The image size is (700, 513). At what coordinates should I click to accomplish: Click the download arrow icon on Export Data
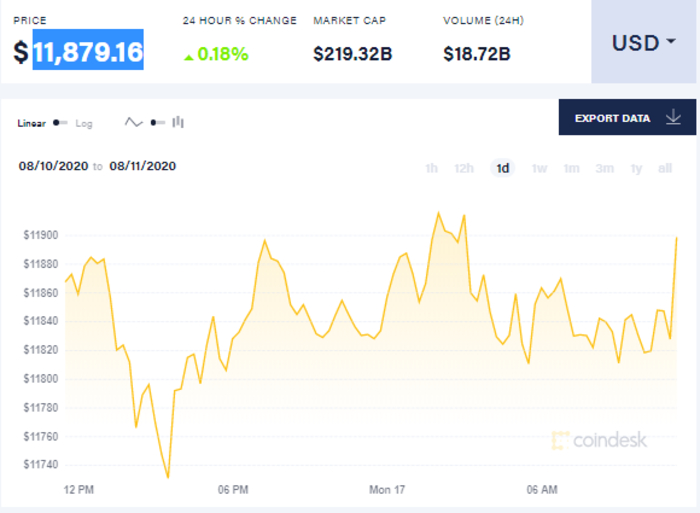tap(673, 118)
